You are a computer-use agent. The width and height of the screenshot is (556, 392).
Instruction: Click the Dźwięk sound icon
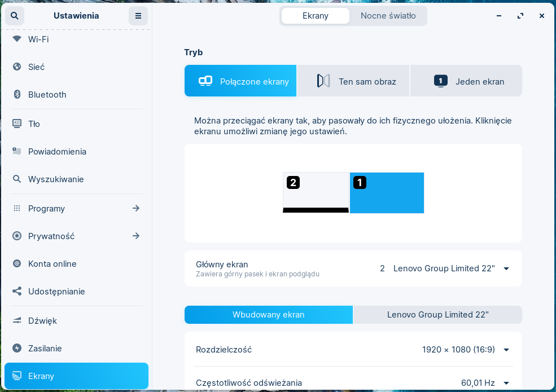(17, 321)
